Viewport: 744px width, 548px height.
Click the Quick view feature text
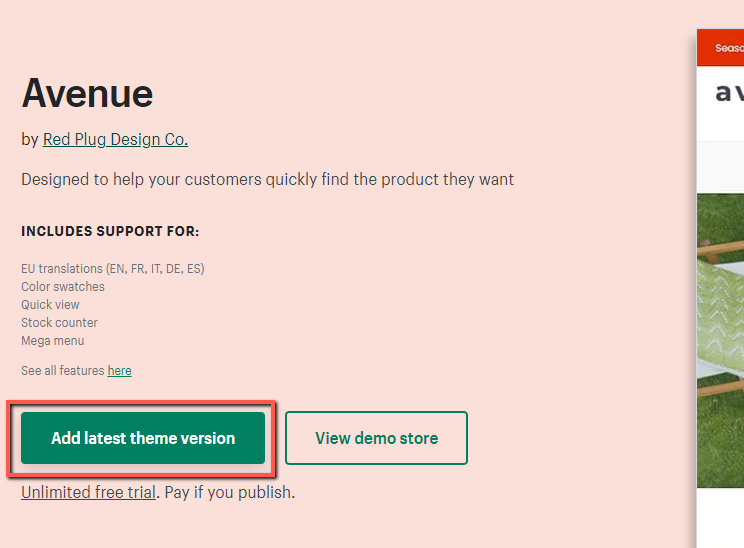[50, 305]
